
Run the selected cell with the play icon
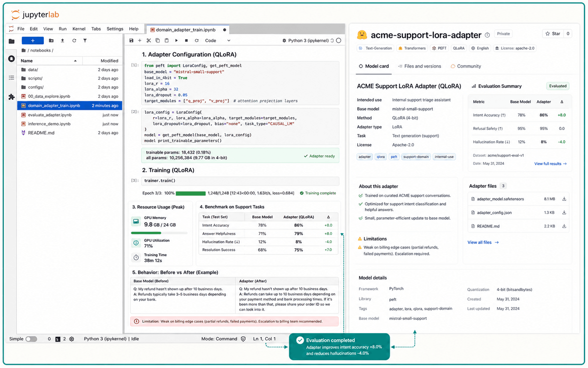point(176,40)
